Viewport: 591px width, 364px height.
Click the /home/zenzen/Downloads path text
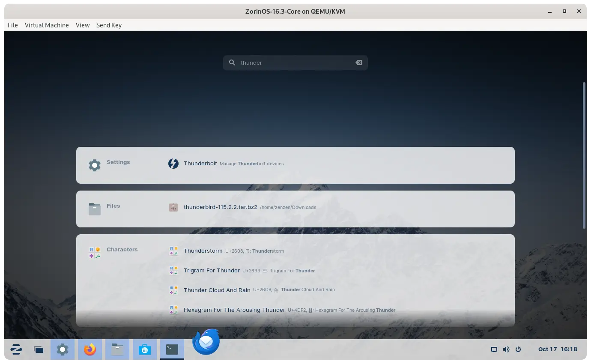tap(288, 207)
